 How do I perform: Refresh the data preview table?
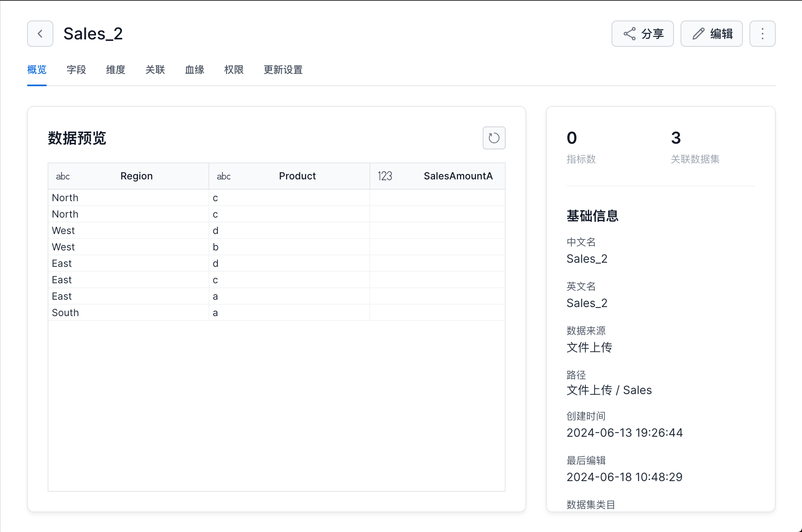pos(494,138)
